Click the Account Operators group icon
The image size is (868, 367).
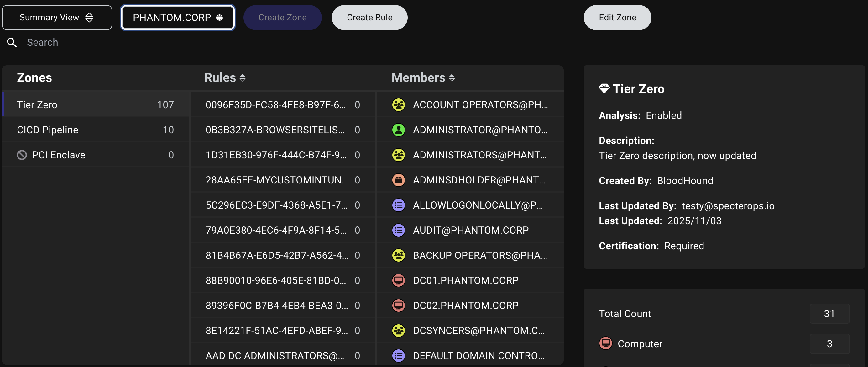(398, 104)
